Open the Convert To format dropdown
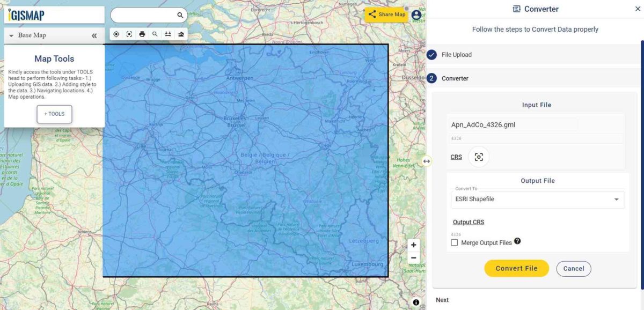 point(537,199)
